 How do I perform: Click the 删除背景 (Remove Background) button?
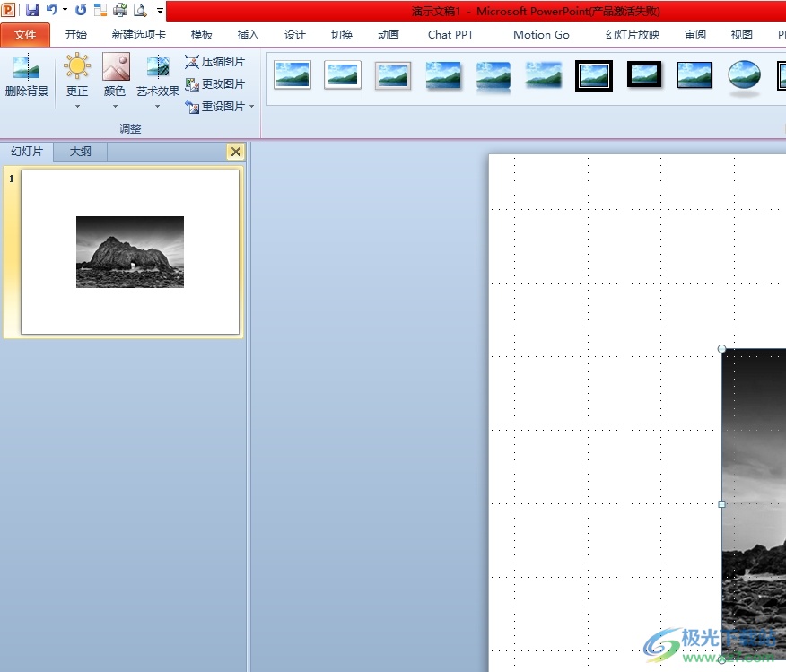pos(27,75)
